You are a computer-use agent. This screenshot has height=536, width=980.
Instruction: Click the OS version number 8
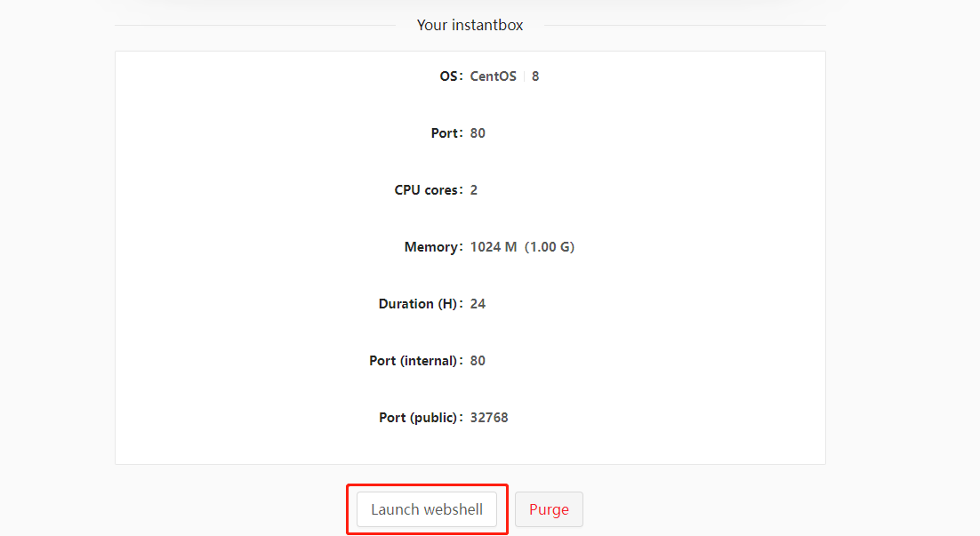pyautogui.click(x=535, y=76)
